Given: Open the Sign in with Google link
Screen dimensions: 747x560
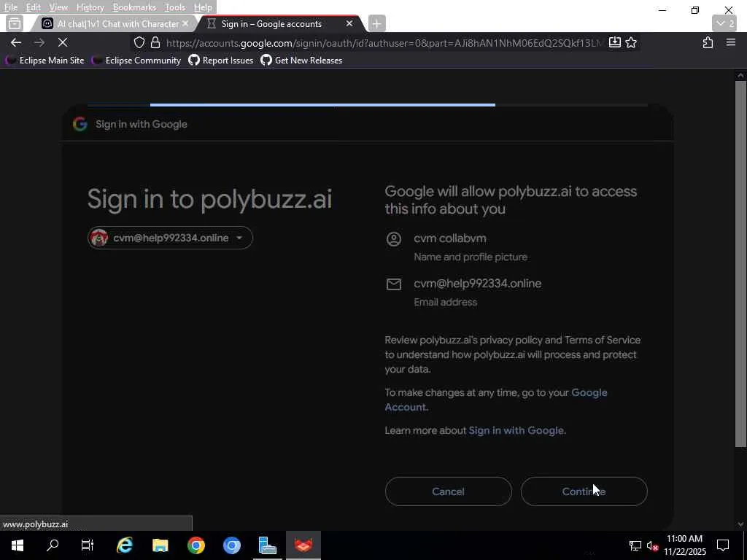Looking at the screenshot, I should pos(516,430).
